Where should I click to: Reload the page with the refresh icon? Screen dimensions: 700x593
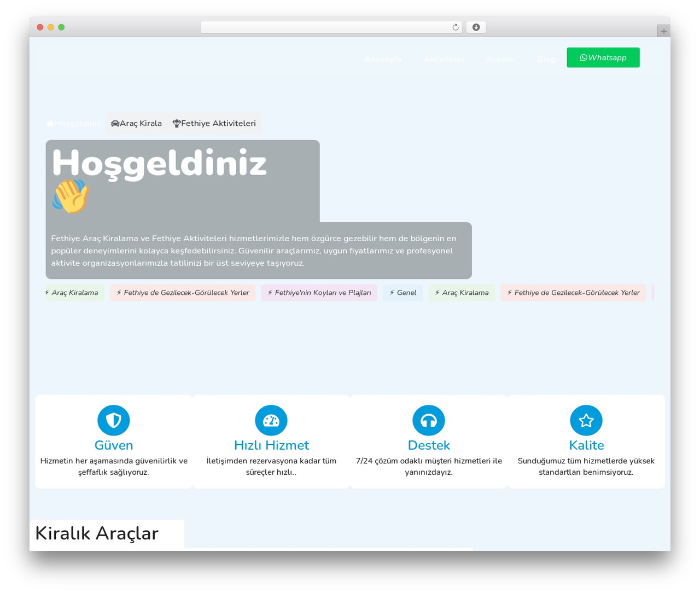click(x=456, y=27)
